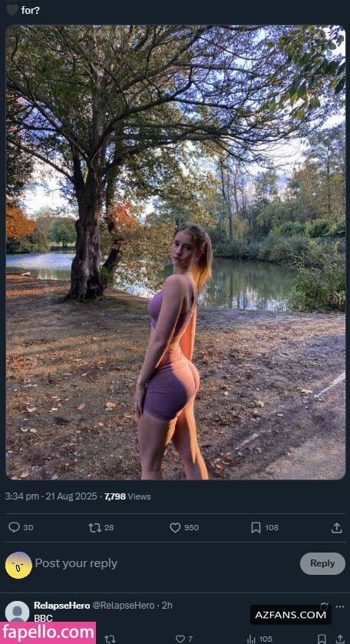Bookmark the post with 108 bookmarks
Image resolution: width=350 pixels, height=644 pixels.
pyautogui.click(x=256, y=527)
